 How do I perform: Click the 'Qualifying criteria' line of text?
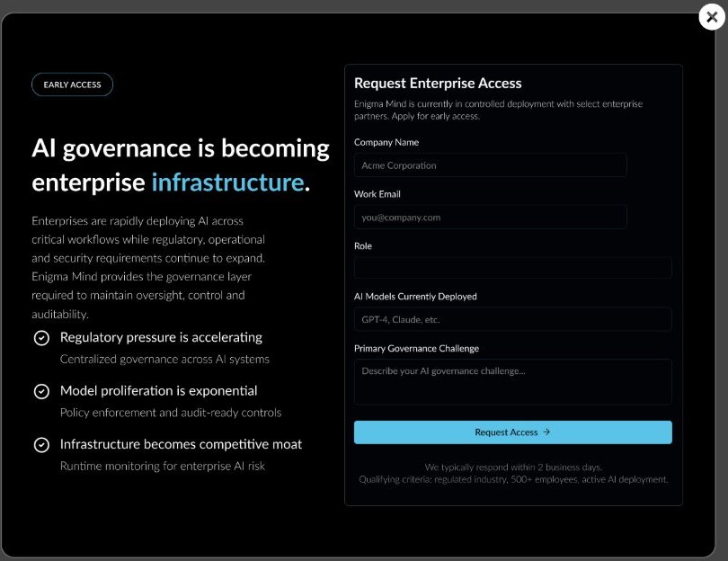pos(513,479)
